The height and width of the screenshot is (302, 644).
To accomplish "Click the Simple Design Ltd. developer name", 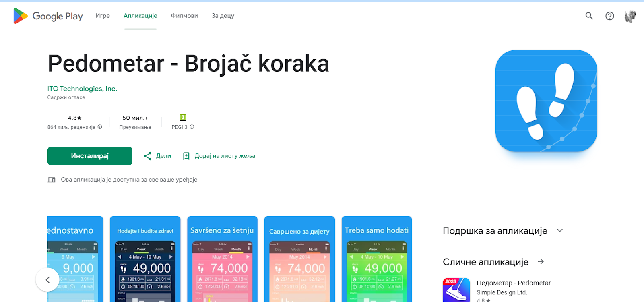I will [502, 292].
